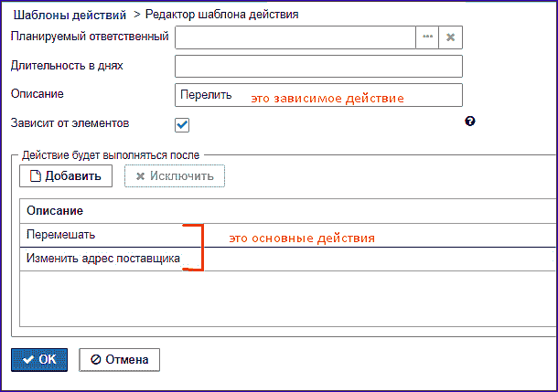Screen dimensions: 558x392
Task: Click the Исключить button
Action: 175,176
